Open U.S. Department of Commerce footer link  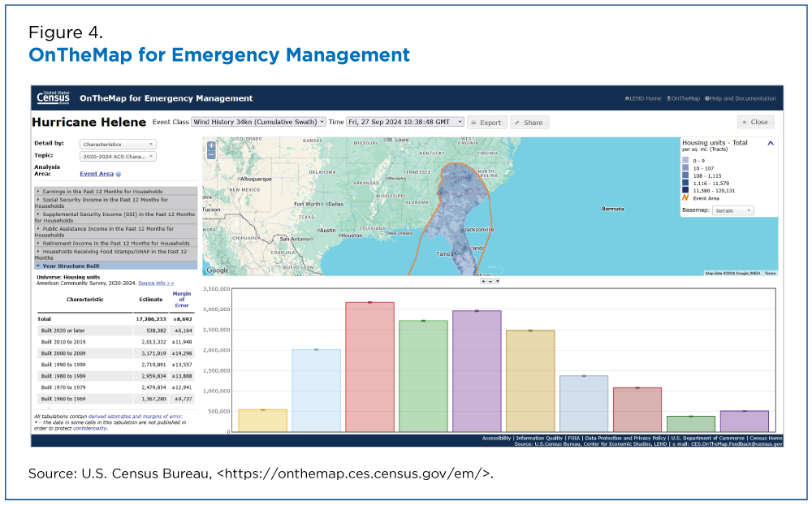click(x=707, y=438)
